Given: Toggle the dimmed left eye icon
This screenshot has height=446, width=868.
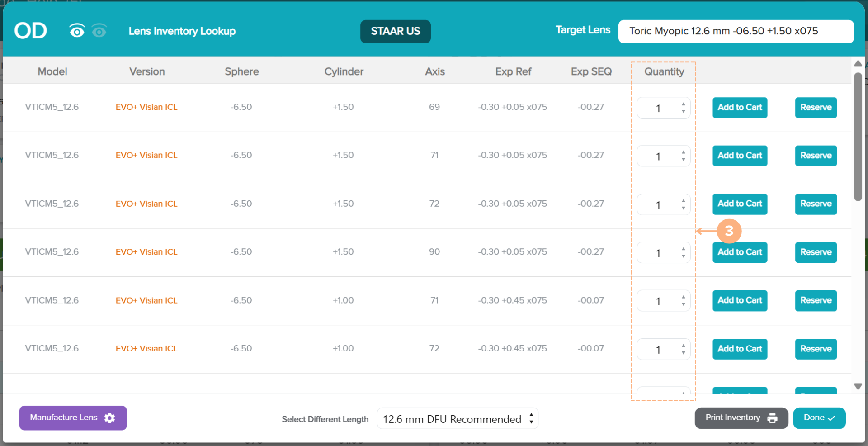Looking at the screenshot, I should pyautogui.click(x=99, y=31).
